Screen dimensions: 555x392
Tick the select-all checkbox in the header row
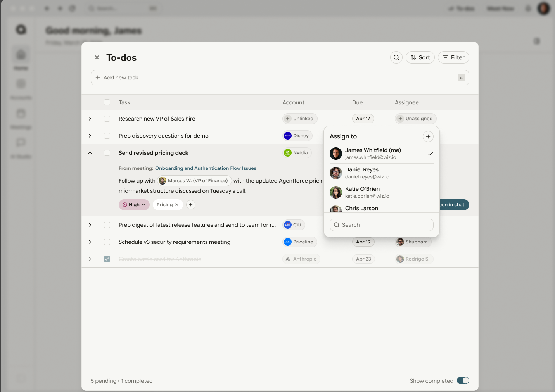[107, 102]
